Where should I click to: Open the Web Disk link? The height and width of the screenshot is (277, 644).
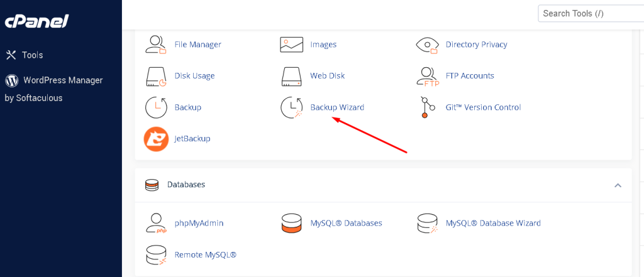[327, 76]
